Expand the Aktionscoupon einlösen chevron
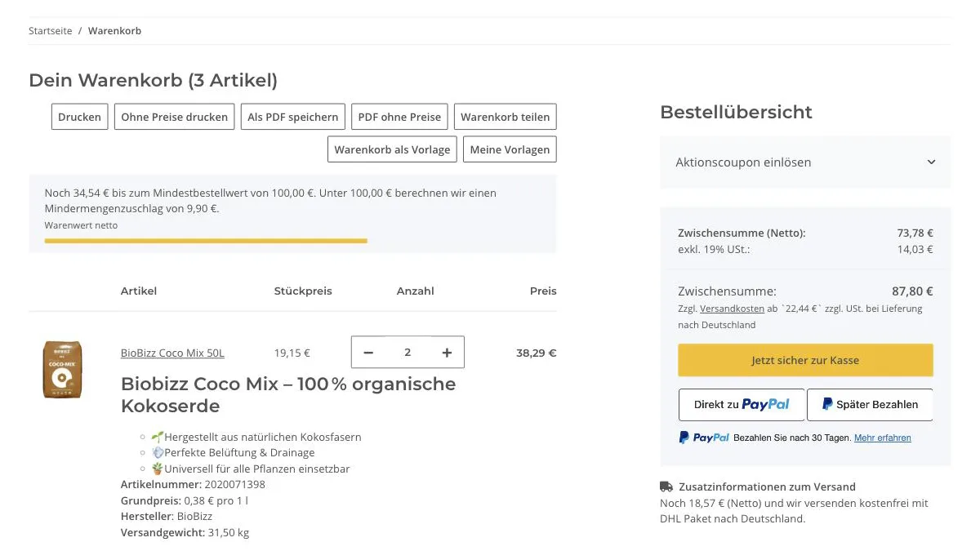The width and height of the screenshot is (980, 551). click(931, 162)
